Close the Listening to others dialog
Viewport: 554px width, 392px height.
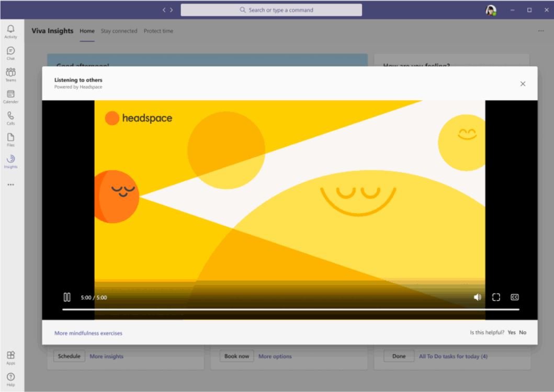coord(523,84)
